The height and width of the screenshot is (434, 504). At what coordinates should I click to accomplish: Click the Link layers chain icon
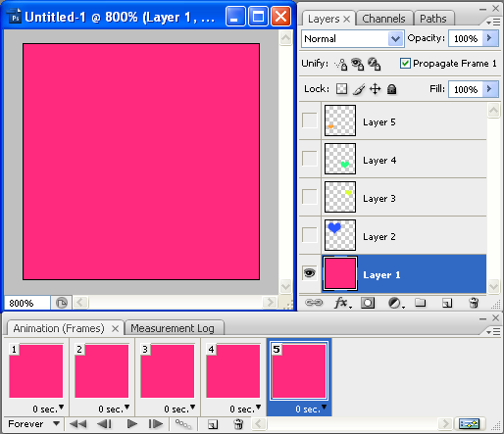pyautogui.click(x=314, y=303)
